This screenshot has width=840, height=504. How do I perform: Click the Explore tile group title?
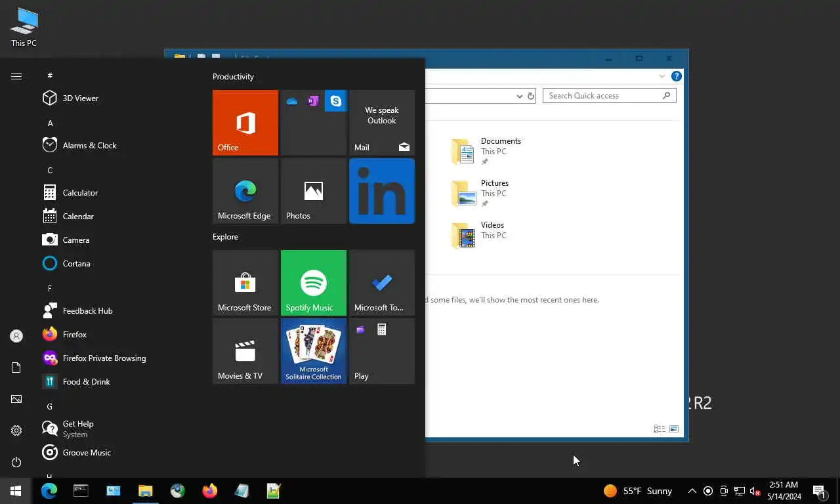coord(225,237)
